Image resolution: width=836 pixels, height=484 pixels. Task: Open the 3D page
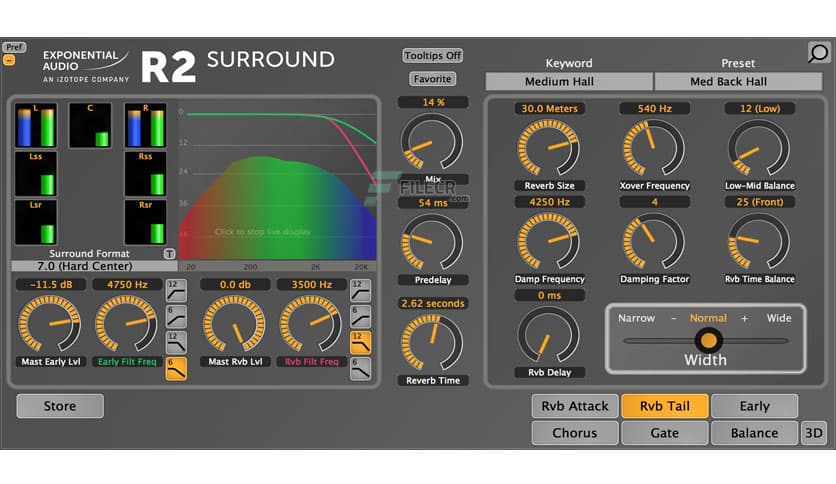tap(814, 433)
